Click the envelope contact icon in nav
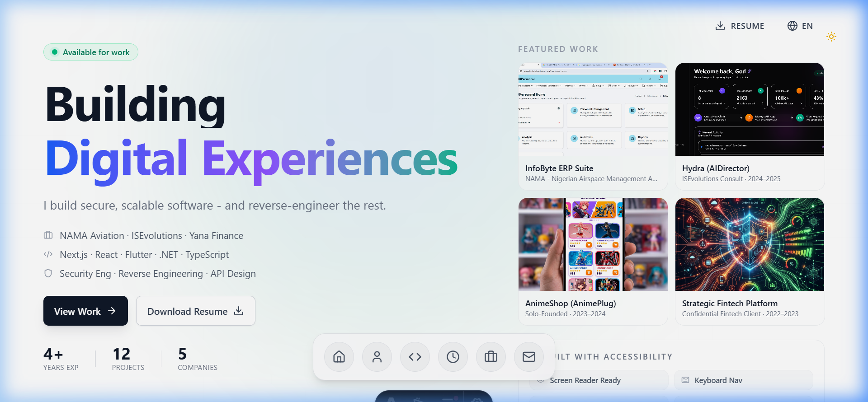The image size is (868, 402). (x=529, y=357)
